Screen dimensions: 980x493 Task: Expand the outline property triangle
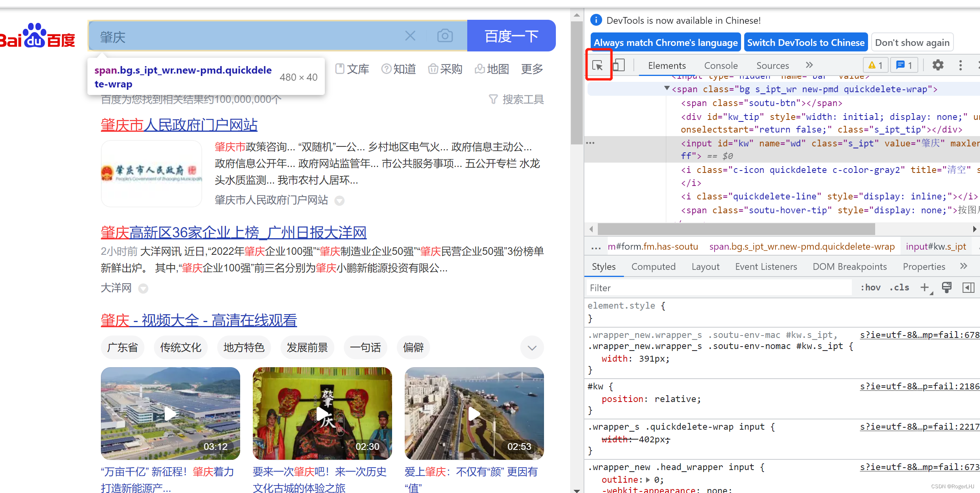click(648, 480)
